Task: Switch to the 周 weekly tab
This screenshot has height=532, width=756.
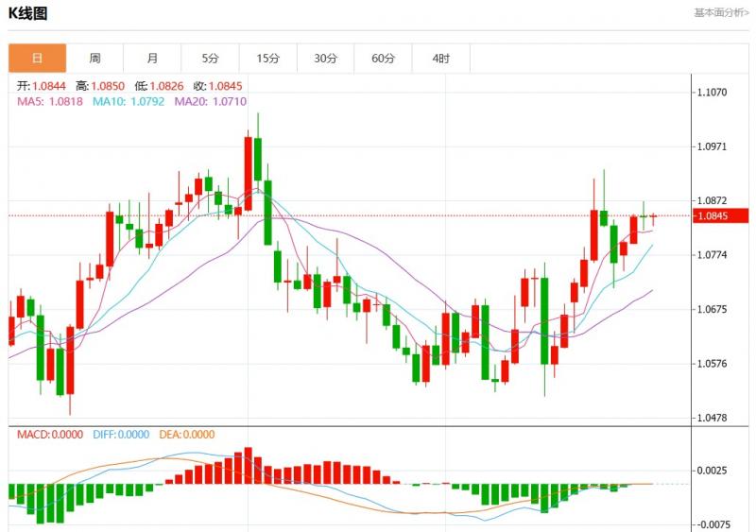Action: click(x=95, y=59)
